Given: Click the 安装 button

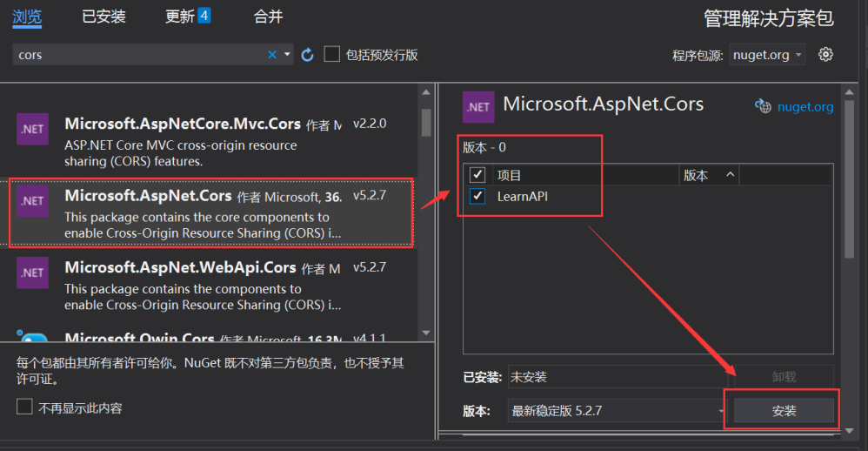Looking at the screenshot, I should click(x=784, y=411).
